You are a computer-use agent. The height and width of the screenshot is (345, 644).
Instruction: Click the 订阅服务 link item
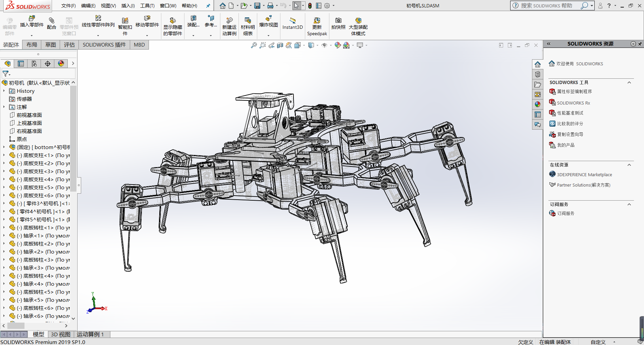tap(566, 213)
